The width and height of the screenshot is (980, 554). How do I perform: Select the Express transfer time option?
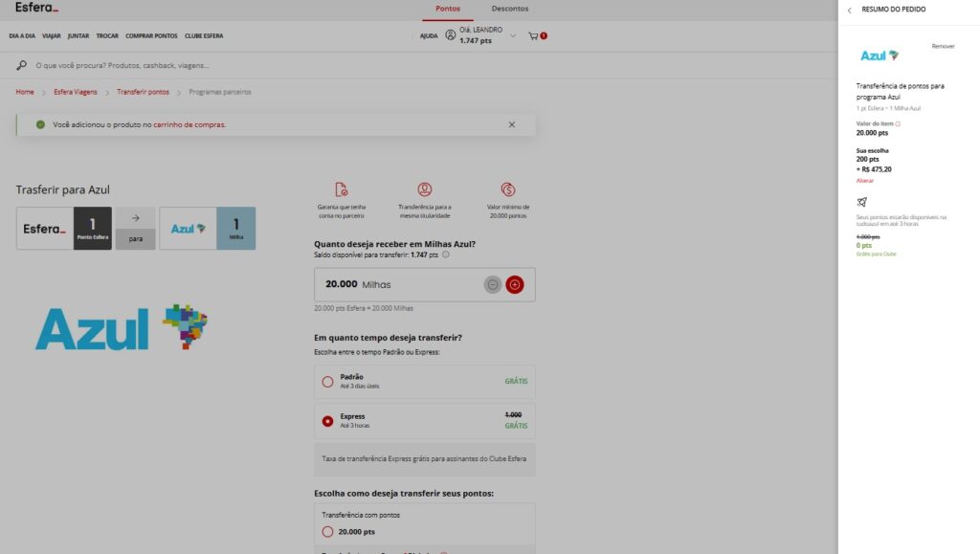pyautogui.click(x=328, y=420)
